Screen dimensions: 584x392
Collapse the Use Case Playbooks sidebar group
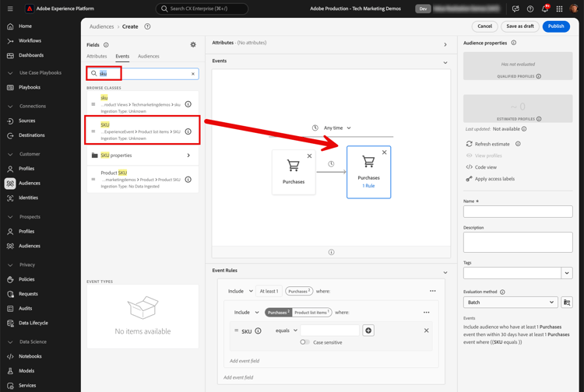coord(10,73)
